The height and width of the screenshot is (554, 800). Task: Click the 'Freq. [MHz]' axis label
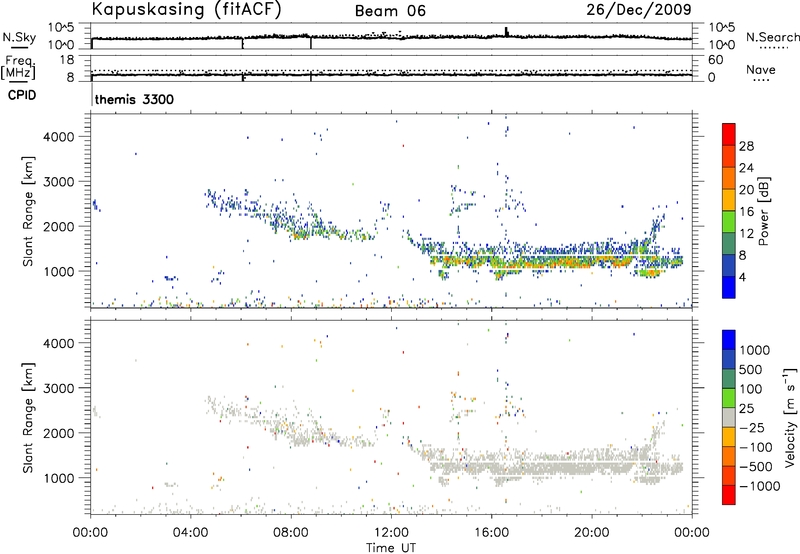(x=18, y=68)
